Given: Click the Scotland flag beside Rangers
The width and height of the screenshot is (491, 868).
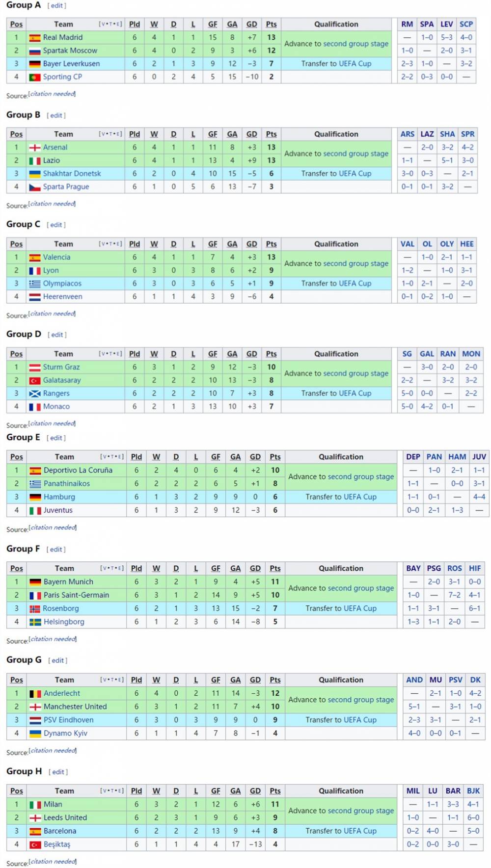Looking at the screenshot, I should [34, 394].
